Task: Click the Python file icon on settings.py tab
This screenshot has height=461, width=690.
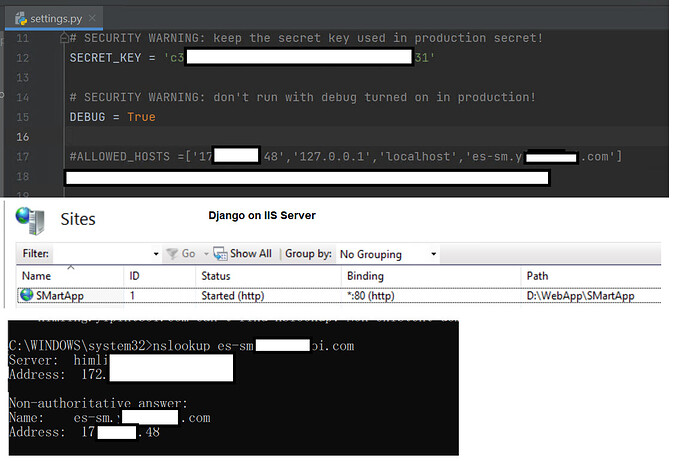Action: [x=21, y=18]
